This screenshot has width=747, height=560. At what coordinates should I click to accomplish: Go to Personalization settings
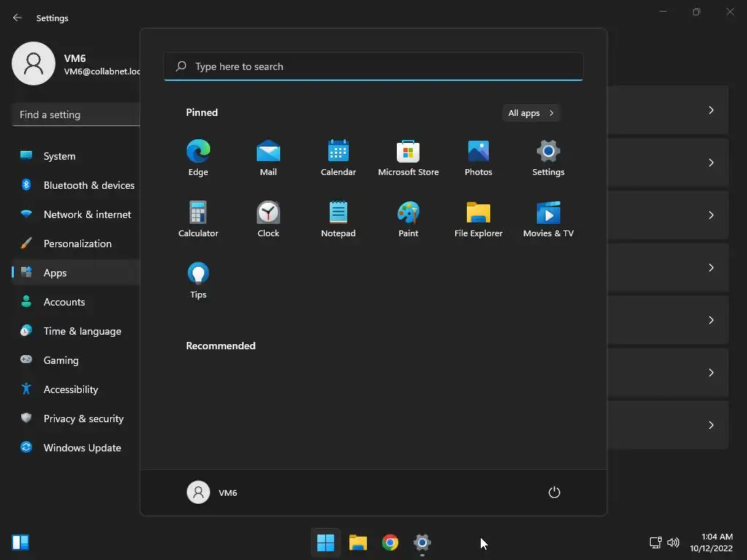[x=76, y=244]
